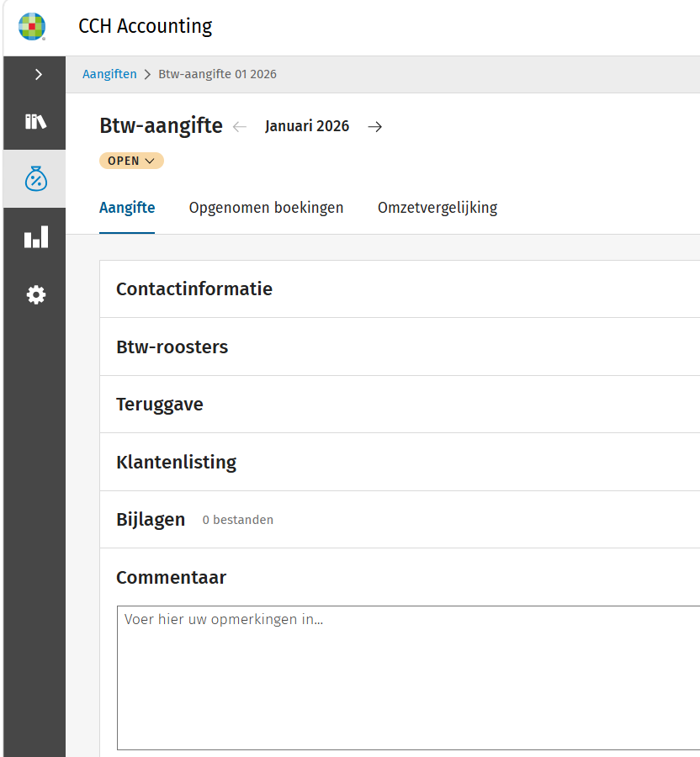This screenshot has width=700, height=757.
Task: Open the bar chart reports sidebar icon
Action: click(x=35, y=236)
